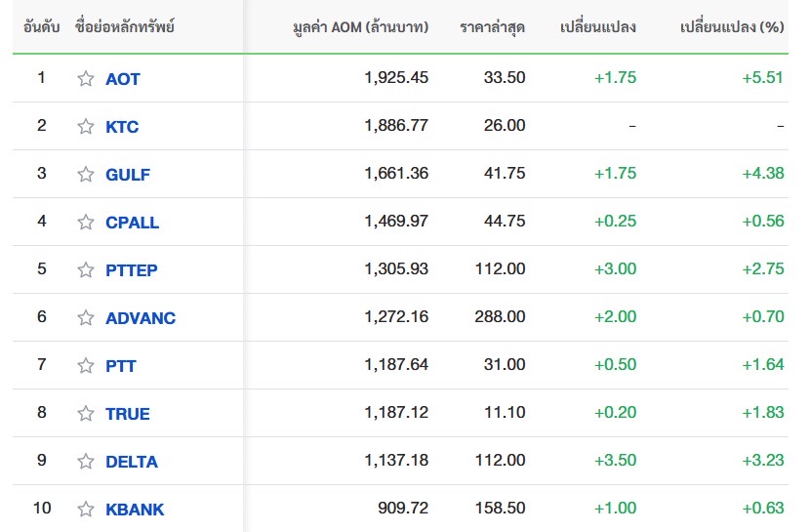Sort by เปลี่ยนแปลง (%) column header

732,27
